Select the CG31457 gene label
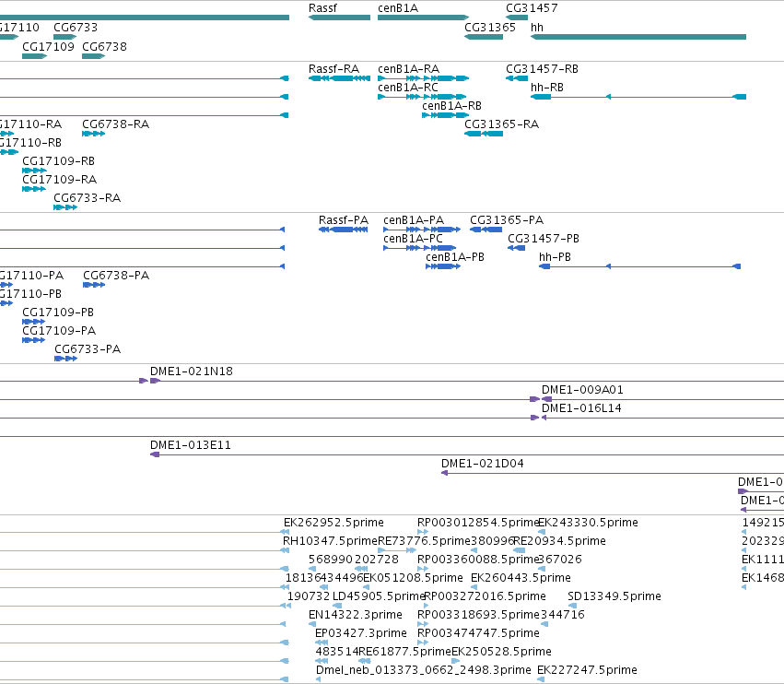This screenshot has height=684, width=784. click(x=532, y=8)
